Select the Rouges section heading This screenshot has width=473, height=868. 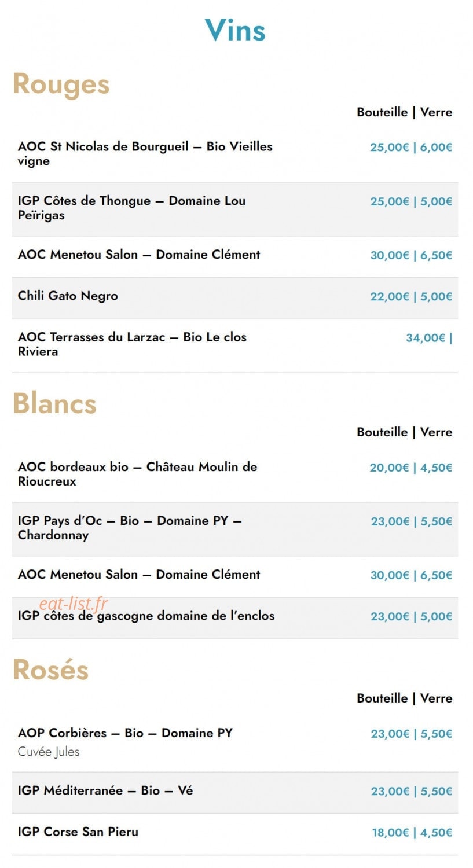[61, 84]
